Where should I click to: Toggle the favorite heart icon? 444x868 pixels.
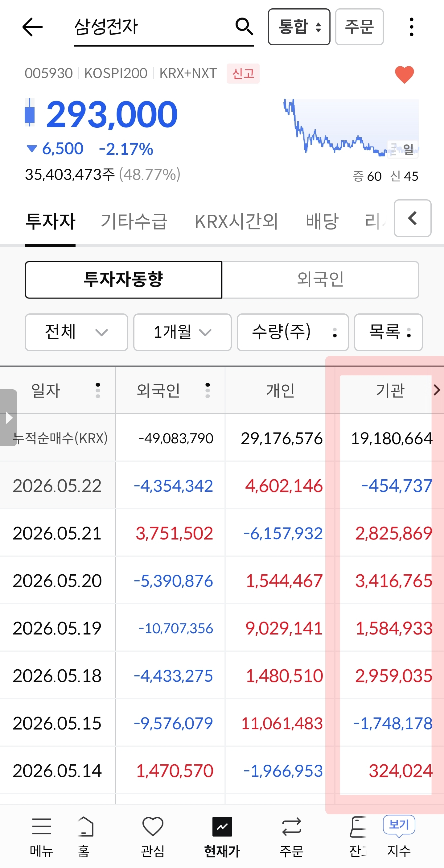tap(404, 74)
